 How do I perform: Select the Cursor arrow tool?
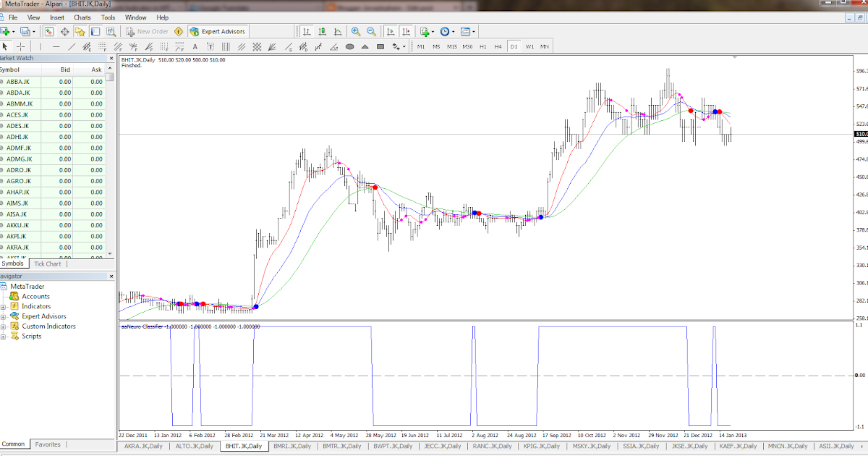(5, 46)
